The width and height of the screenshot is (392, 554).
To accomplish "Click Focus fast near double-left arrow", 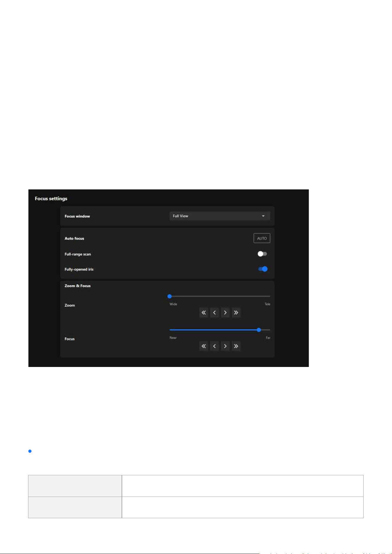I will (204, 346).
